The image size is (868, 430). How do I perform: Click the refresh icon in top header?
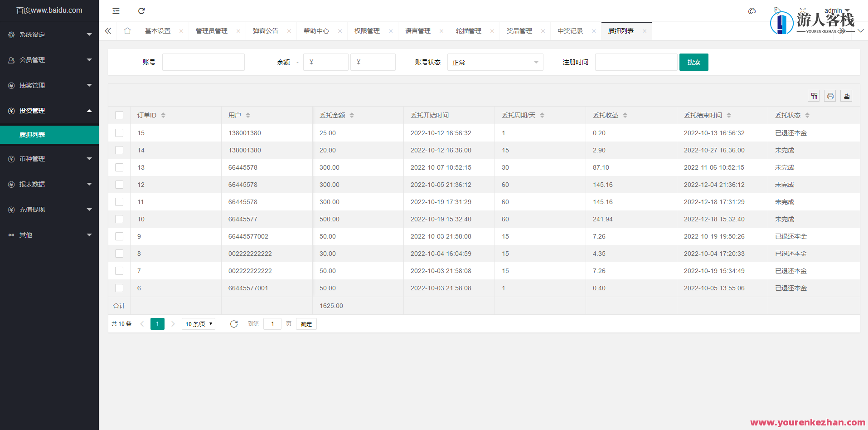click(141, 11)
